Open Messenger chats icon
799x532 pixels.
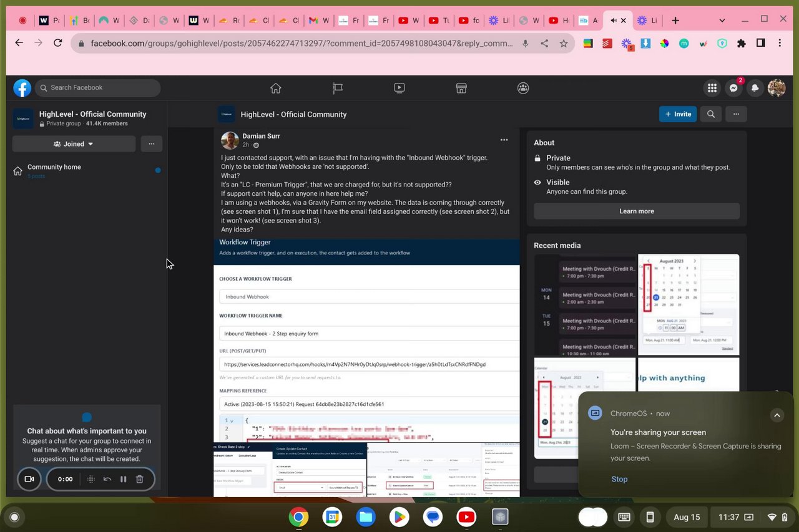coord(733,88)
